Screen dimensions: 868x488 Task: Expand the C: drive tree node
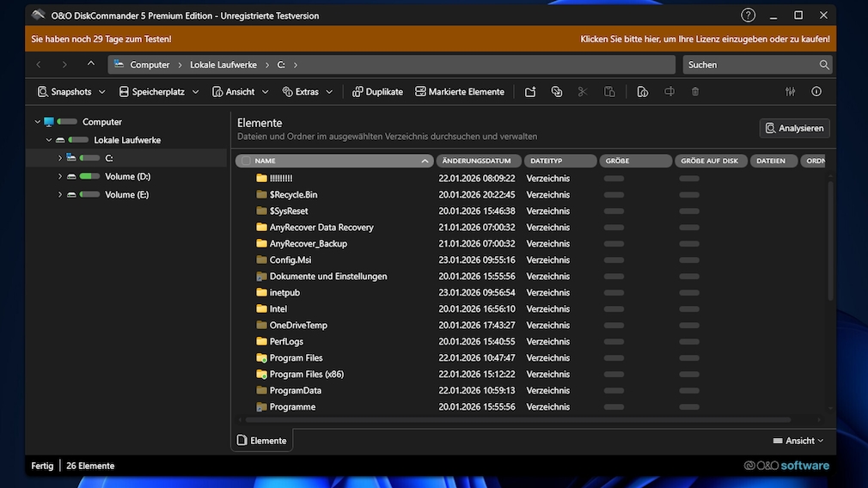click(x=60, y=158)
